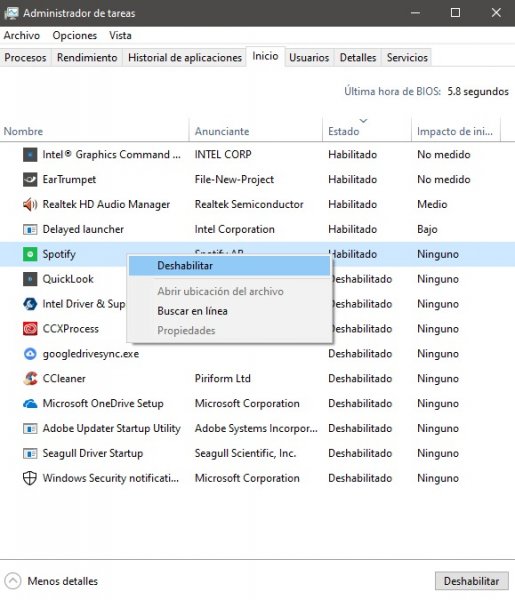Click the CCleaner icon
Viewport: 515px width, 600px height.
[30, 378]
